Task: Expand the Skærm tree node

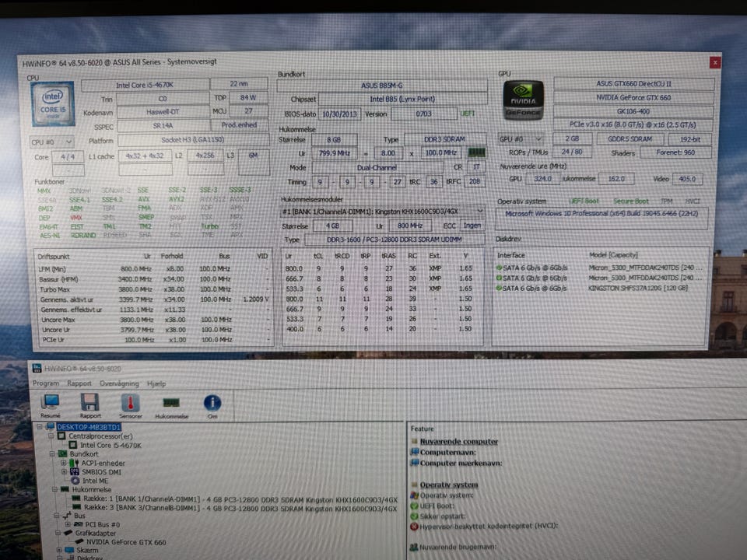Action: pos(58,550)
